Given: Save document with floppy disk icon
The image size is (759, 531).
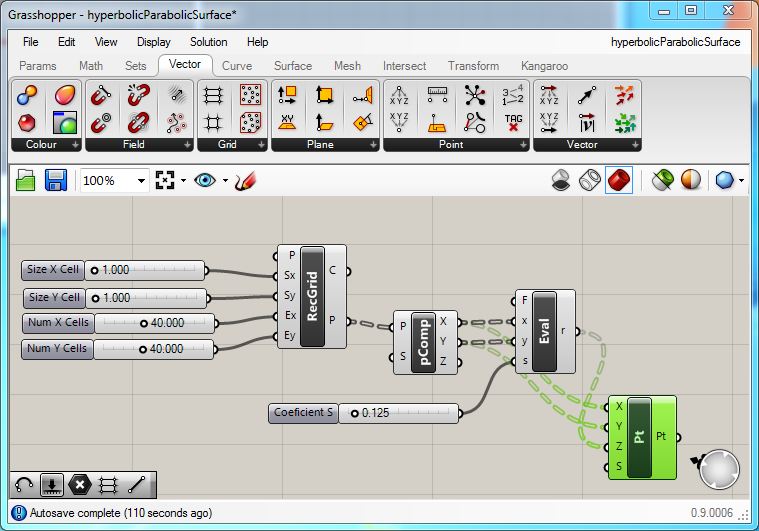Looking at the screenshot, I should [x=56, y=180].
